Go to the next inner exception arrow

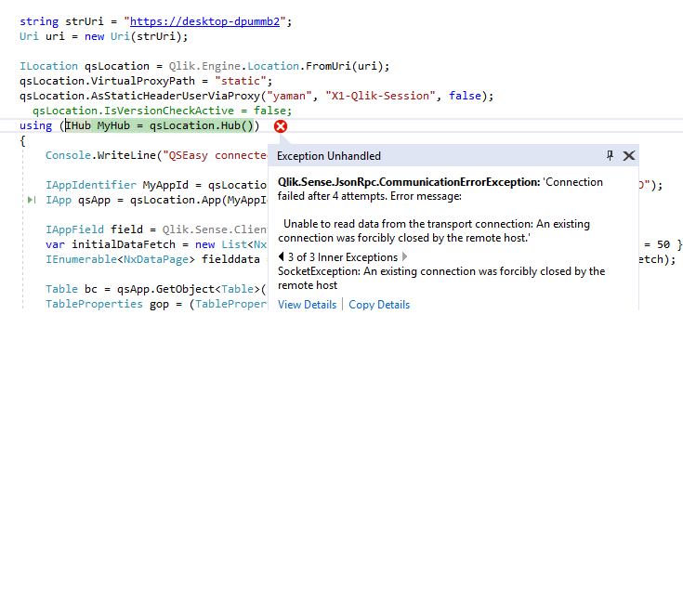[404, 257]
